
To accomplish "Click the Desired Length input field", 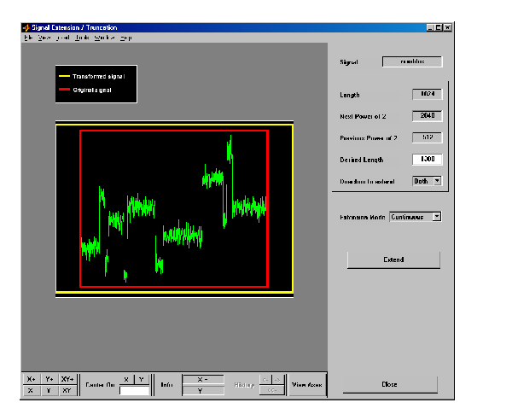I will click(x=428, y=159).
